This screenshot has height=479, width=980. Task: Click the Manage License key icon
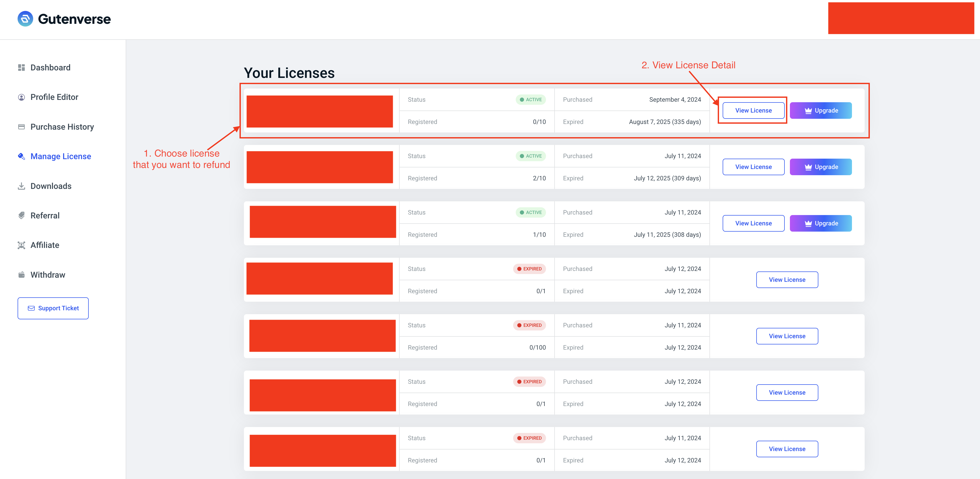pyautogui.click(x=21, y=157)
